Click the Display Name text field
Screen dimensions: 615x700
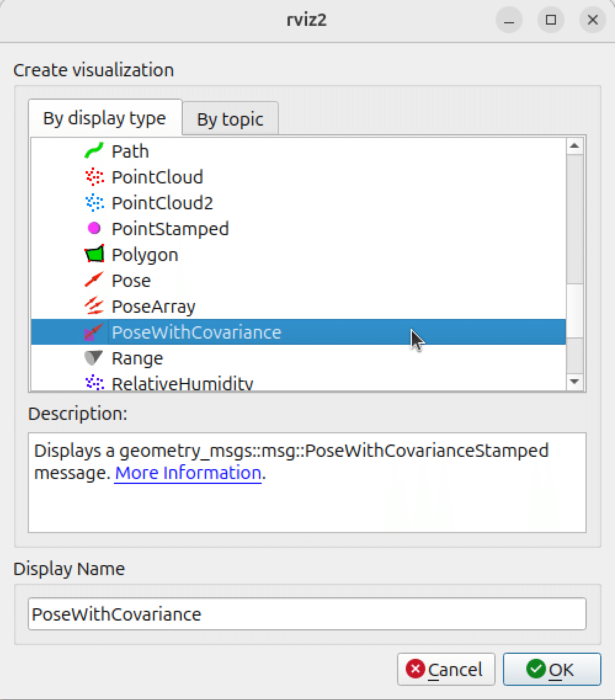point(307,614)
